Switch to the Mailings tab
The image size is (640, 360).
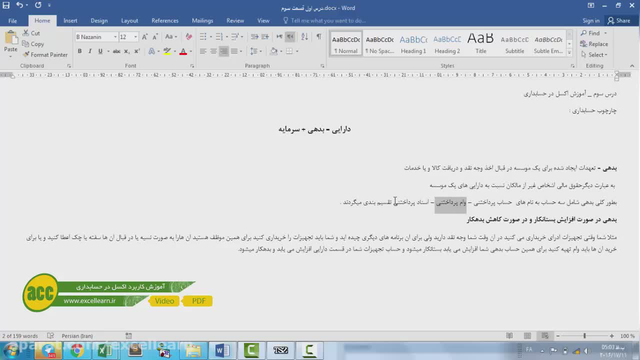[x=202, y=21]
